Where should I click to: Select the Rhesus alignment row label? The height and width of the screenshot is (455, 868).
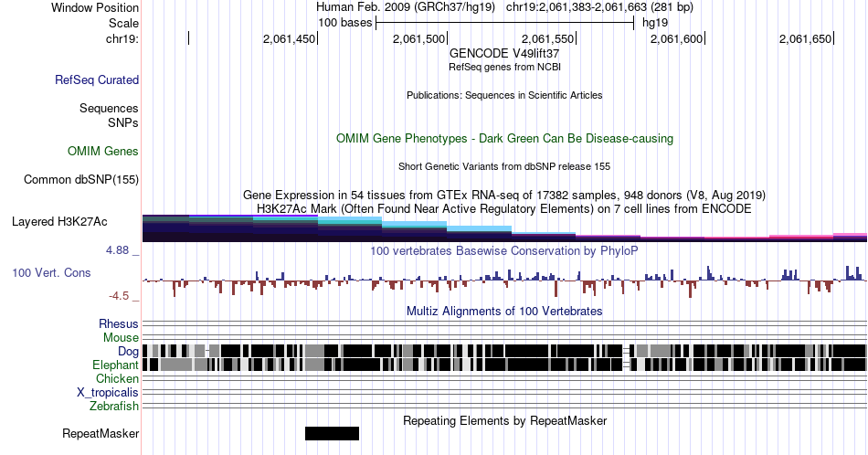(x=119, y=323)
